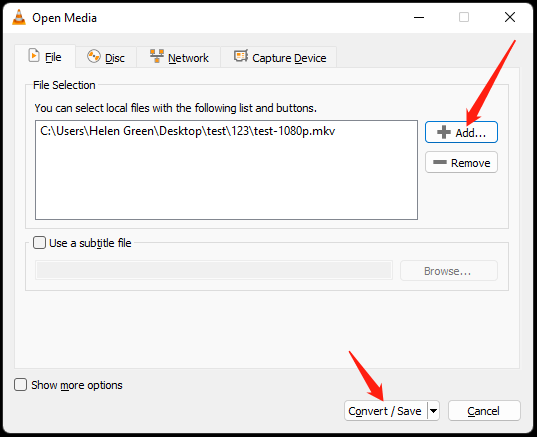Click the subtitle file path field
Viewport: 537px width, 437px height.
(x=214, y=271)
